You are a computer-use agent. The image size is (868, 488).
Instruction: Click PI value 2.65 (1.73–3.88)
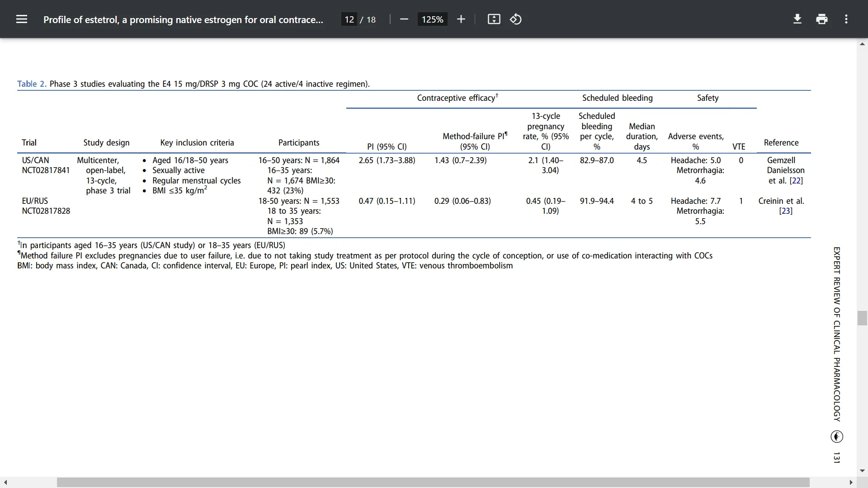point(387,160)
